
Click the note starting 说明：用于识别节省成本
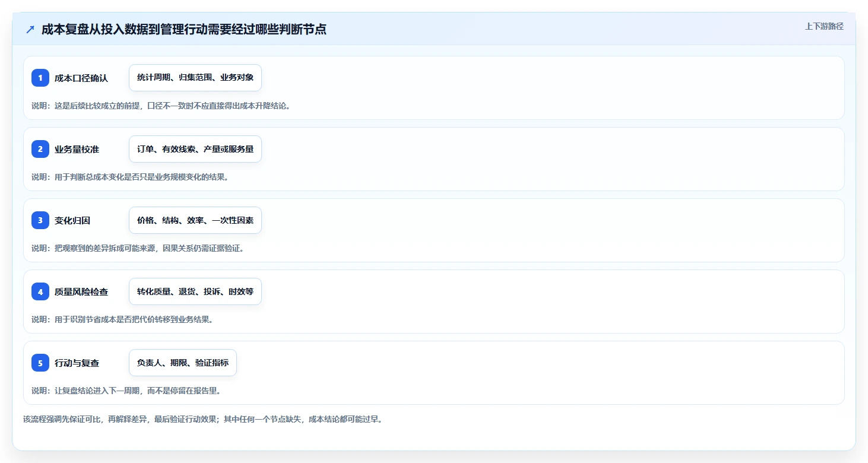tap(122, 319)
